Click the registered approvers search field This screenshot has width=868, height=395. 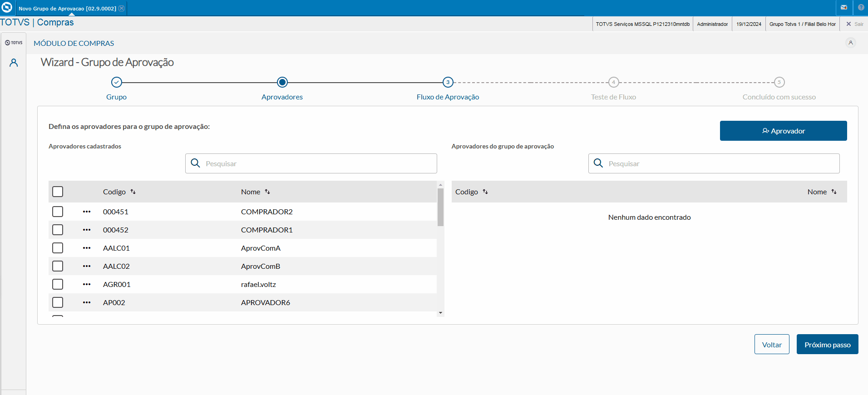[x=311, y=163]
